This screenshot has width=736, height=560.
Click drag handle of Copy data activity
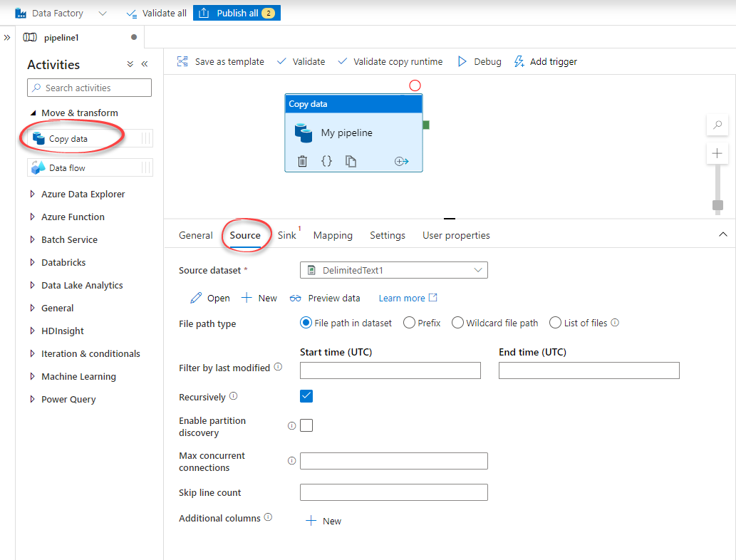pos(146,138)
